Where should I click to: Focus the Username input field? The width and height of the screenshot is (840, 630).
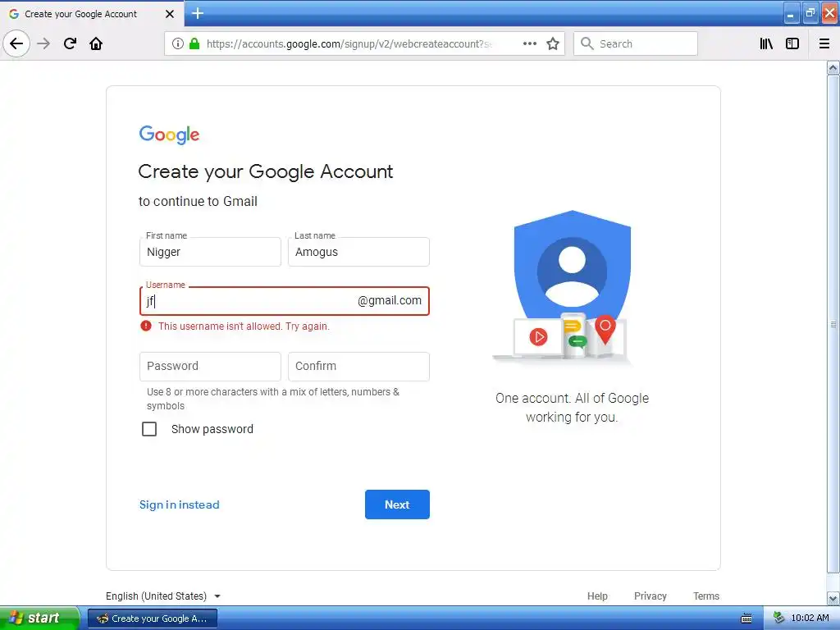pos(285,301)
